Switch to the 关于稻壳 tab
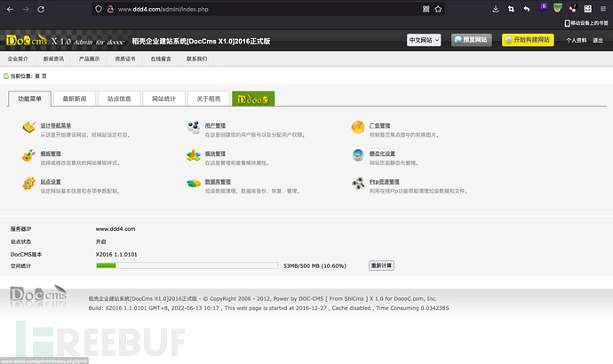The height and width of the screenshot is (364, 613). 209,99
